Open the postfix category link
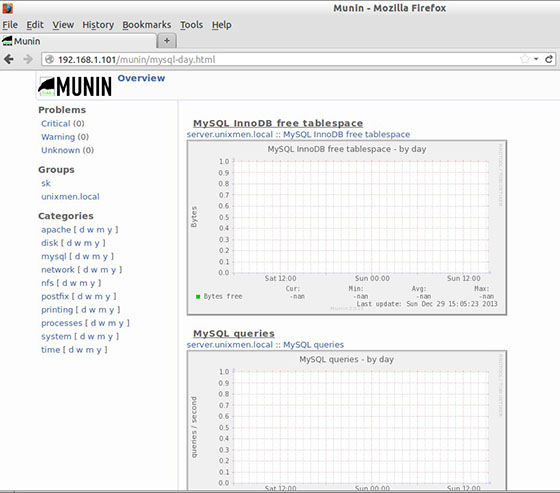The width and height of the screenshot is (560, 493). pos(55,296)
